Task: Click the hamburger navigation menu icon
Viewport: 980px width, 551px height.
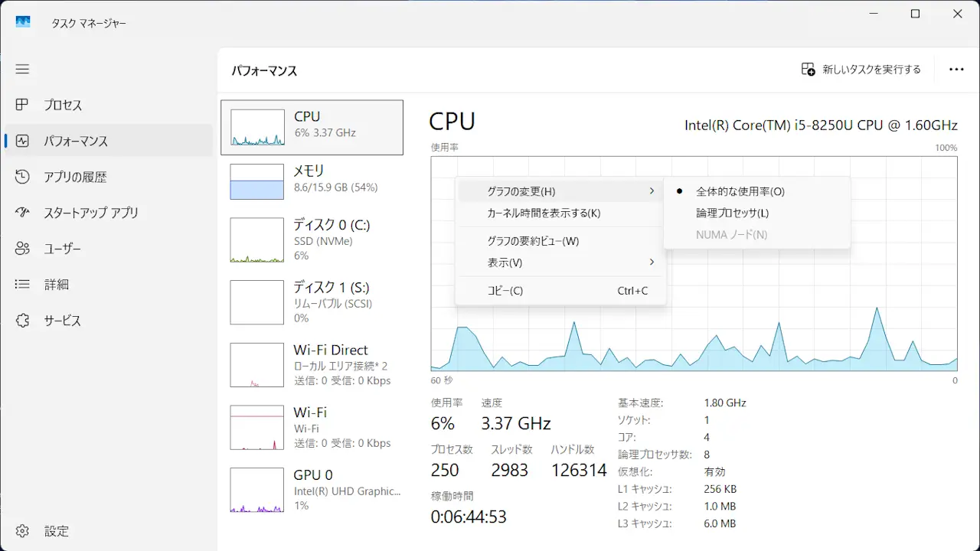Action: coord(22,69)
